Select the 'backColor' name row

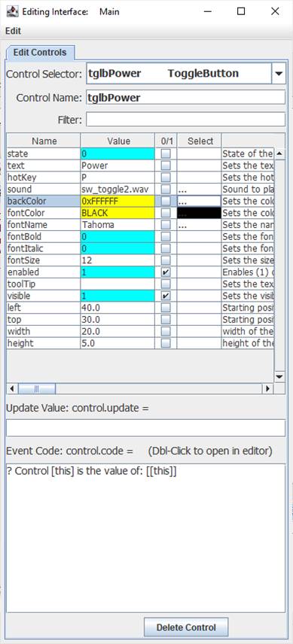tap(44, 202)
